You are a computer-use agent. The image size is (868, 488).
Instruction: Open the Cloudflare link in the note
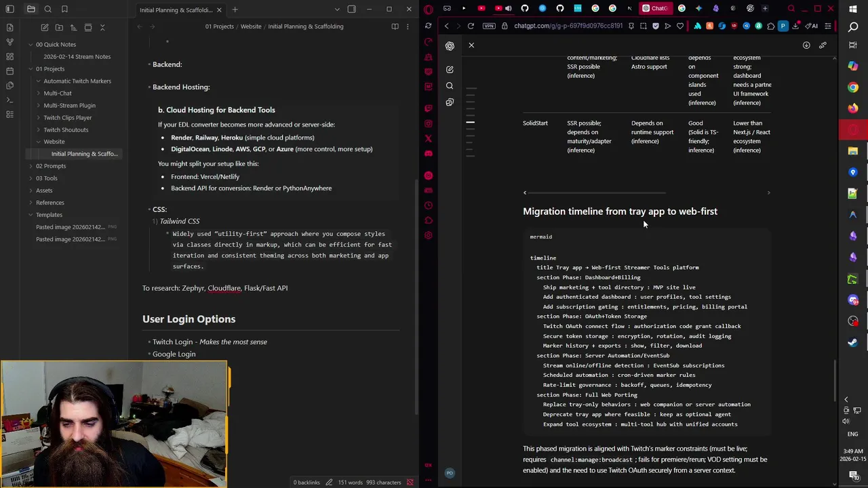224,288
